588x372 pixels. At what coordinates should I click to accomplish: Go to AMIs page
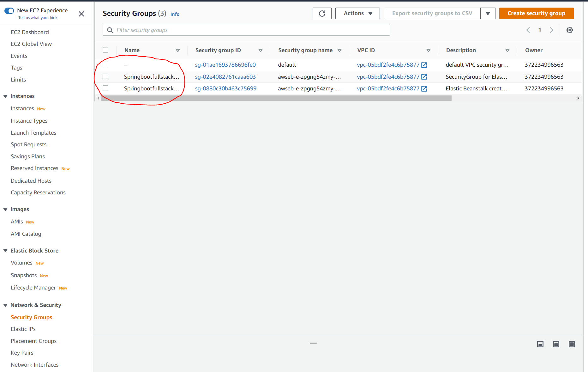(x=17, y=222)
